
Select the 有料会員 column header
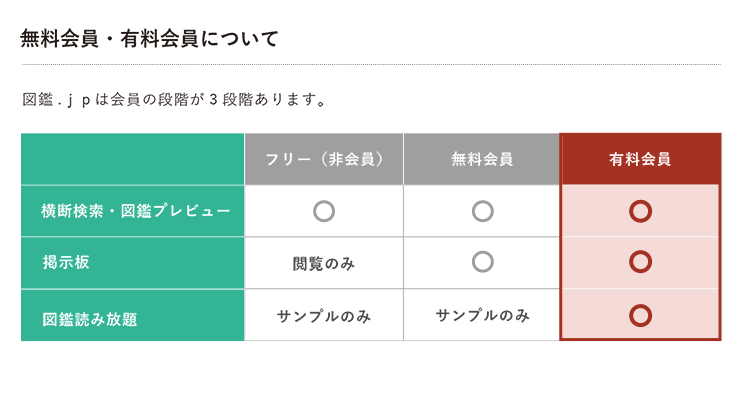coord(640,159)
